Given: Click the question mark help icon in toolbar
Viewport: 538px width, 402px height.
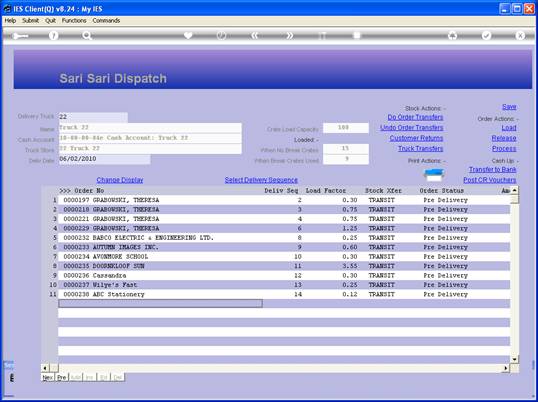Looking at the screenshot, I should click(53, 35).
